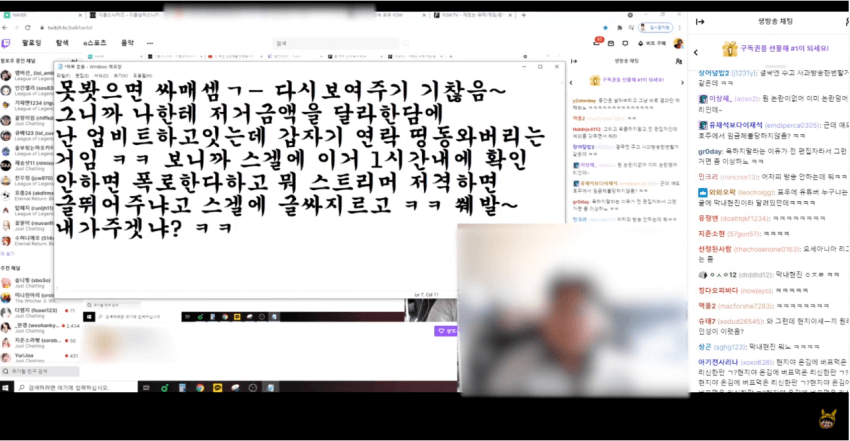Viewport: 850px width, 441px height.
Task: Click the Twitch user avatar icon
Action: [x=678, y=43]
